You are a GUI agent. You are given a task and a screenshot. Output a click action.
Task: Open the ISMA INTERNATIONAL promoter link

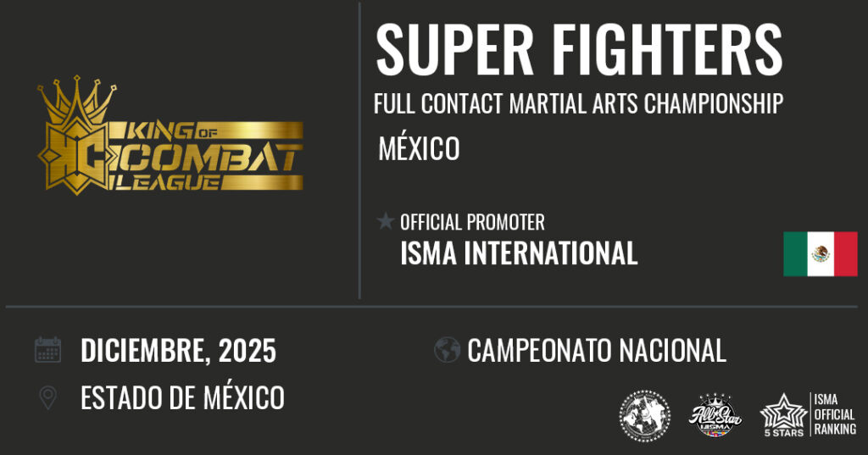519,252
